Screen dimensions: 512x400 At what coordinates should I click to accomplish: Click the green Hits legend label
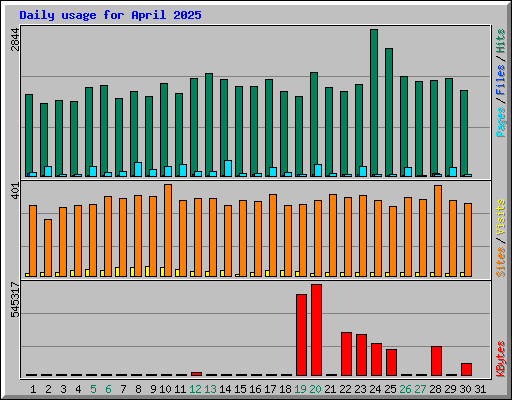(501, 41)
